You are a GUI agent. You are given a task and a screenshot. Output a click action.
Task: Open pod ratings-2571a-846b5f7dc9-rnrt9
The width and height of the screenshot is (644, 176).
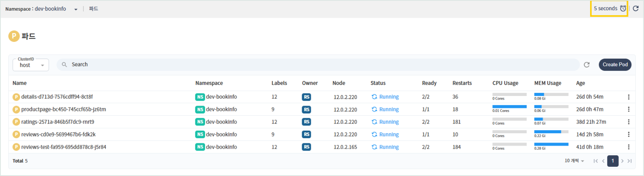coord(58,122)
